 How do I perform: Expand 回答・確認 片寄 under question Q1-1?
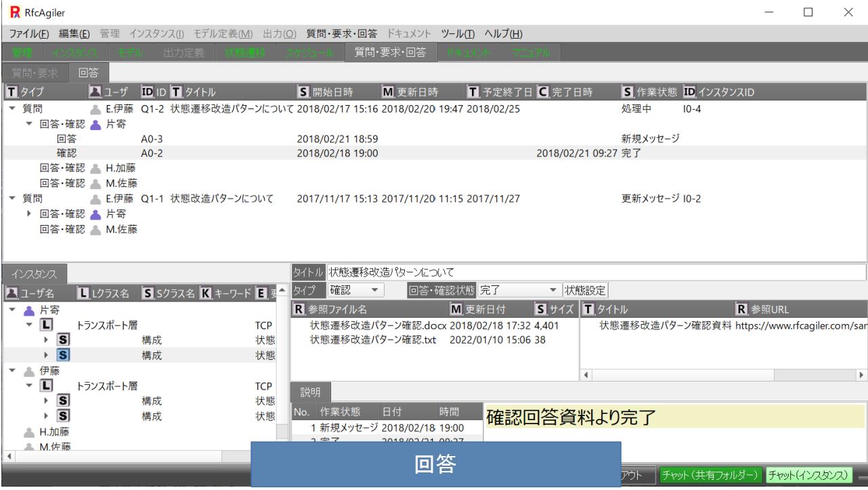coord(28,214)
